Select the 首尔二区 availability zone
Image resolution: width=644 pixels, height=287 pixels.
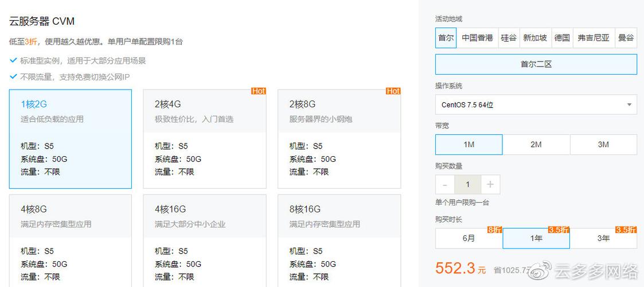coord(536,64)
